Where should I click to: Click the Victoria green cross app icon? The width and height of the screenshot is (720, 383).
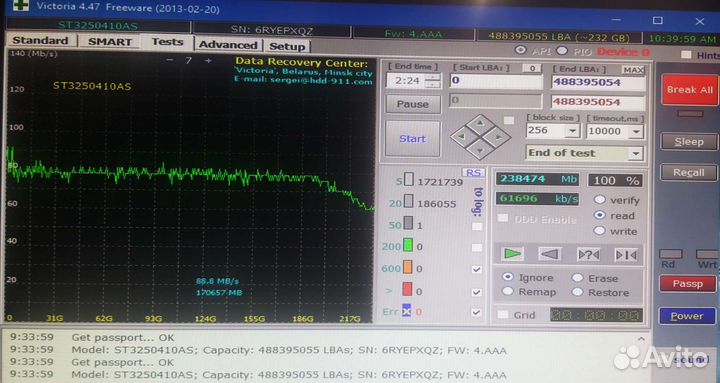click(x=21, y=6)
